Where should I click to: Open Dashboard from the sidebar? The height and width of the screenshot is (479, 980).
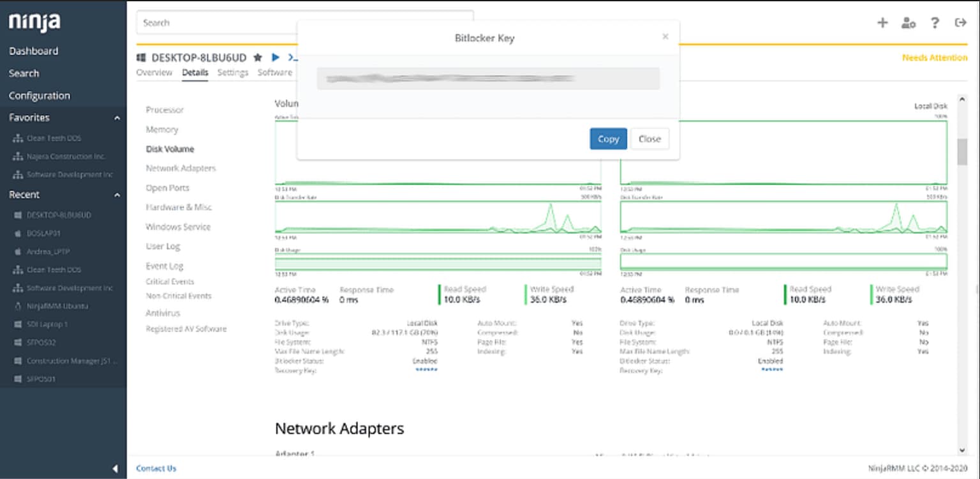[x=33, y=51]
